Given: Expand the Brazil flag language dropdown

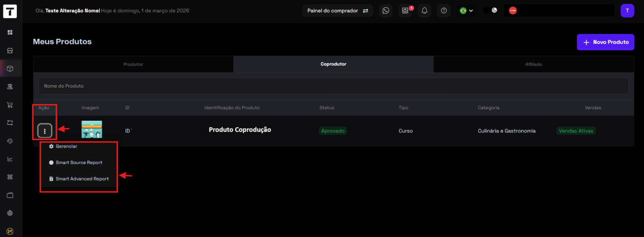Looking at the screenshot, I should pyautogui.click(x=466, y=10).
